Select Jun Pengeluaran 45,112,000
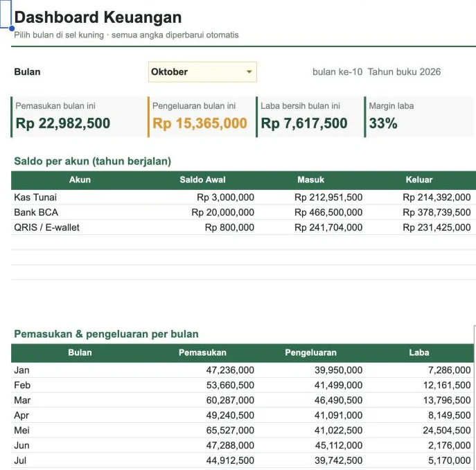 click(x=339, y=445)
